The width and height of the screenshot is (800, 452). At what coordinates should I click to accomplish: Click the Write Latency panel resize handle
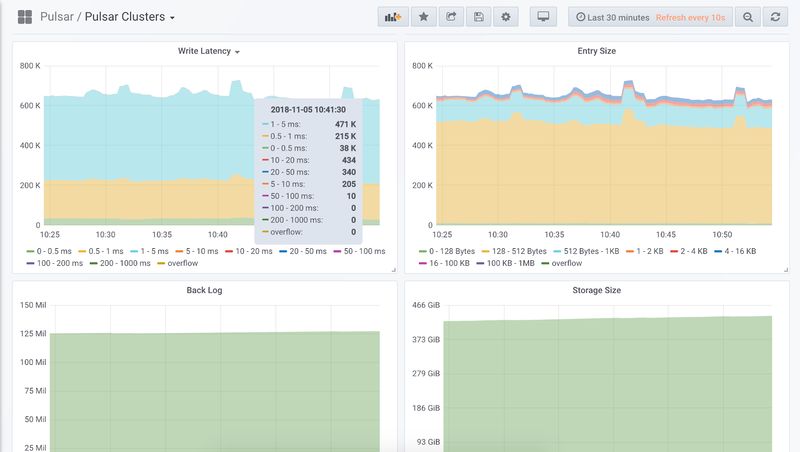point(393,269)
